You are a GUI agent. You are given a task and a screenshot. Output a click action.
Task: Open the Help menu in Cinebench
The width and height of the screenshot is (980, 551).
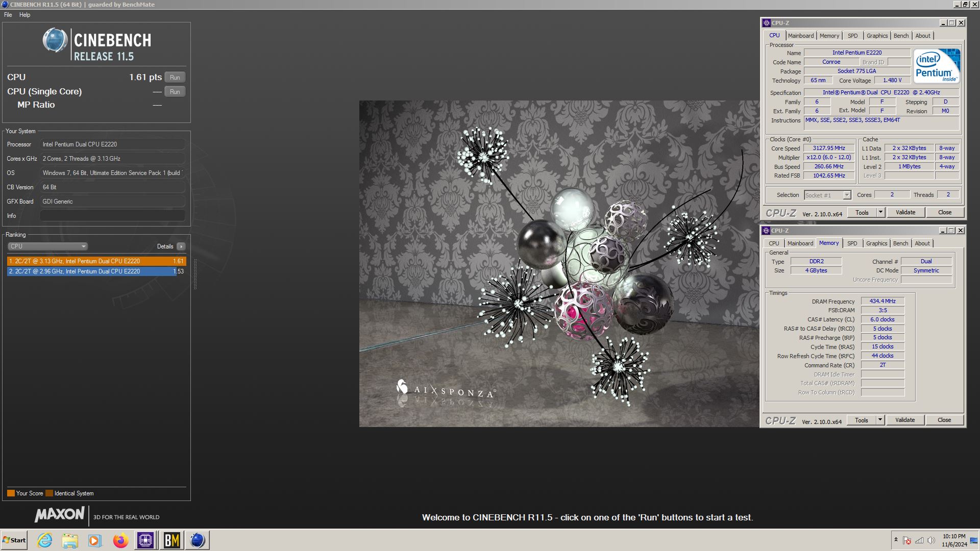tap(24, 15)
